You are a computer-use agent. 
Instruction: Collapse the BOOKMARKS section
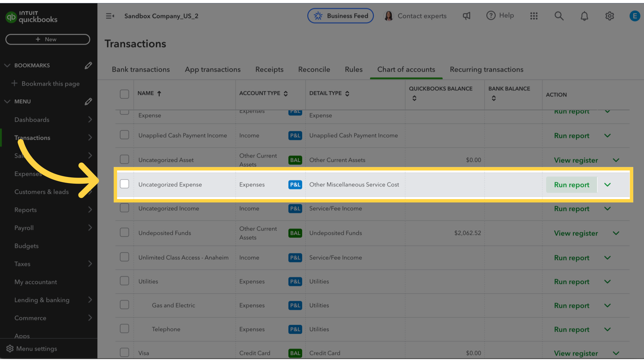(7, 65)
